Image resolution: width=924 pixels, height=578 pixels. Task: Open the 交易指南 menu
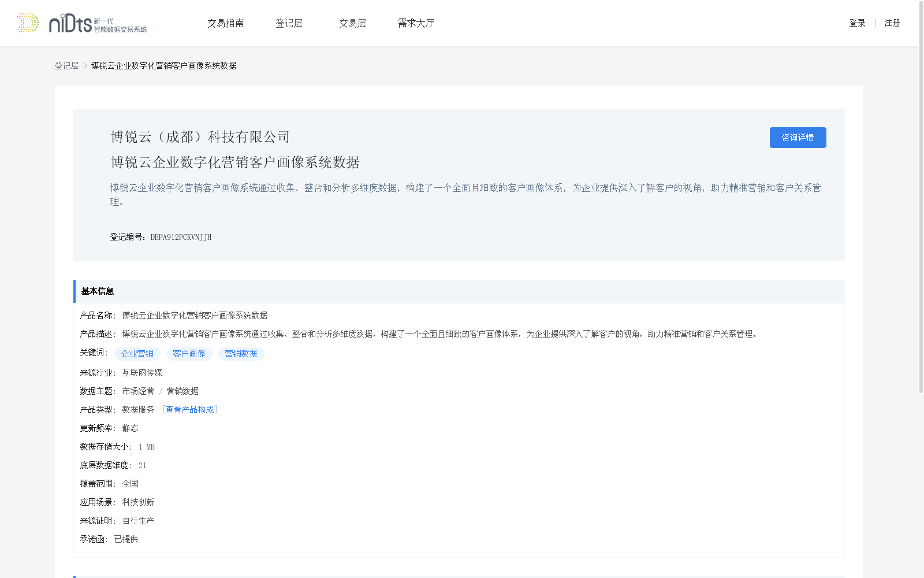tap(226, 23)
